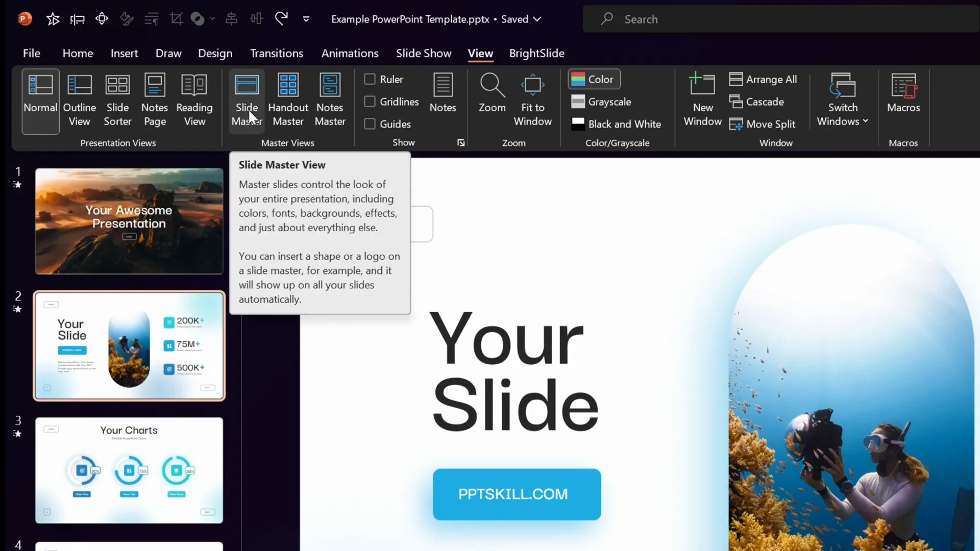Screen dimensions: 980x551
Task: Open the Design tab
Action: pyautogui.click(x=215, y=53)
